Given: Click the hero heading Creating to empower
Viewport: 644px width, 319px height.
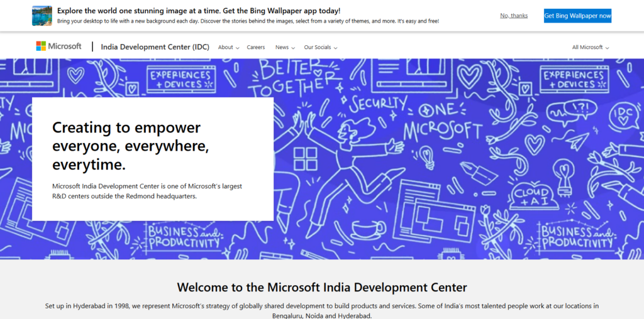Looking at the screenshot, I should 131,146.
